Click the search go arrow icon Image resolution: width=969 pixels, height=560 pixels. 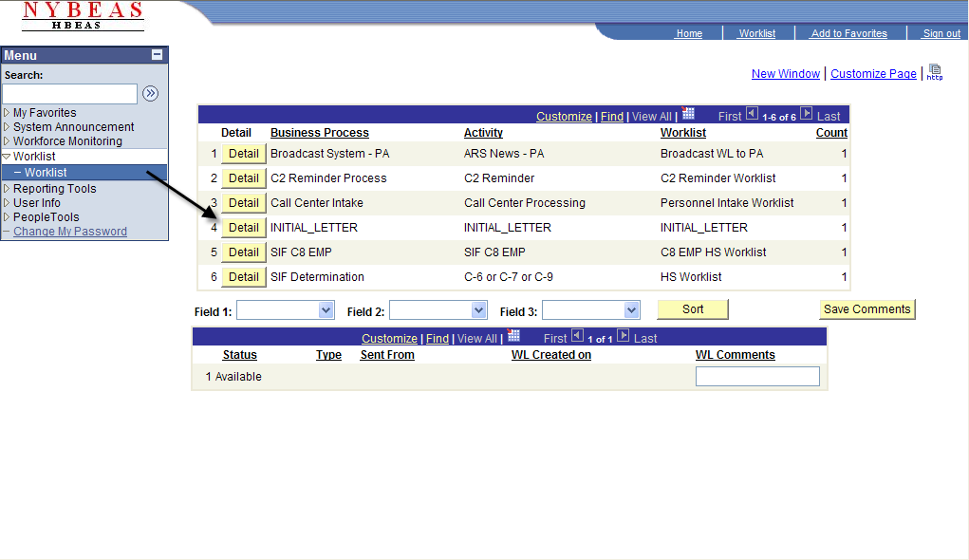click(150, 93)
